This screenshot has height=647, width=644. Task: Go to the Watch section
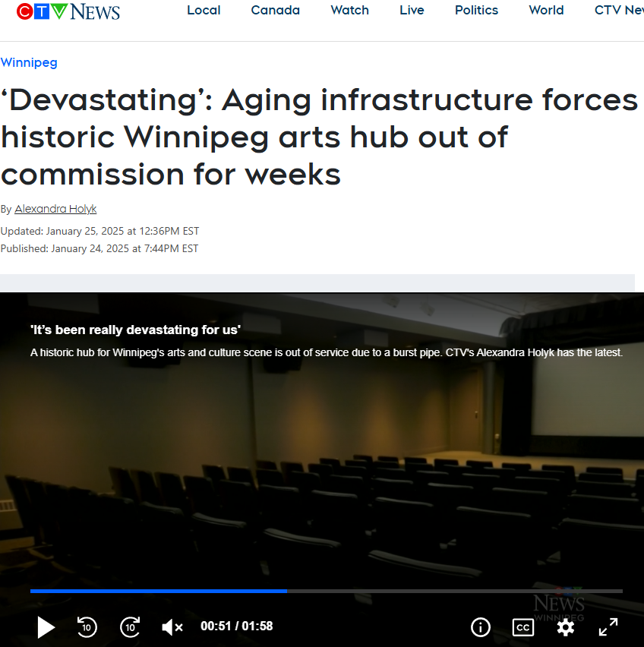click(350, 10)
